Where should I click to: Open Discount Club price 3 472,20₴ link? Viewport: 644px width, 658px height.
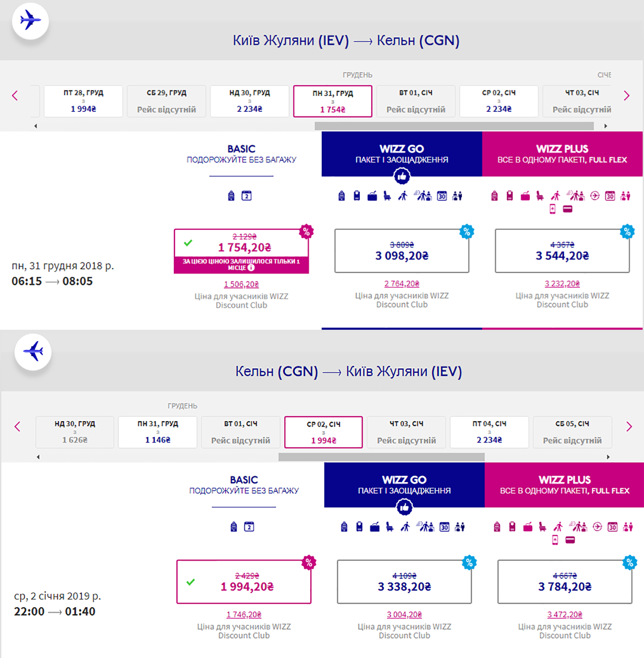565,615
